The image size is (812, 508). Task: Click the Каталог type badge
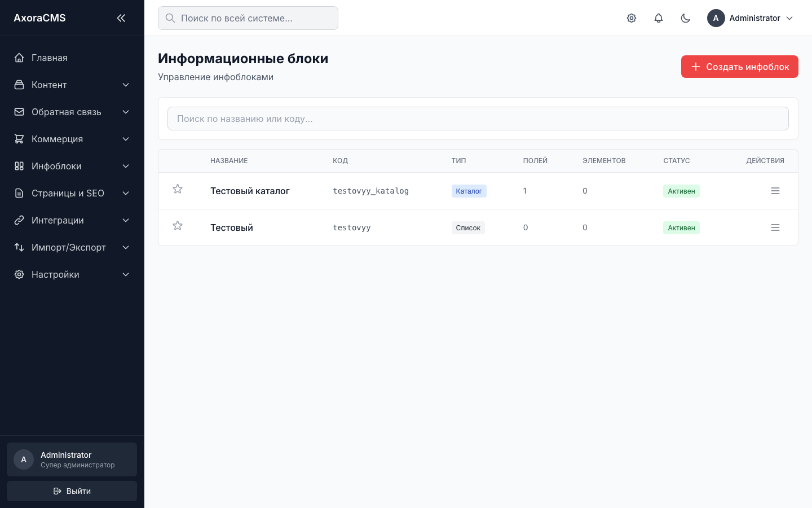coord(469,191)
